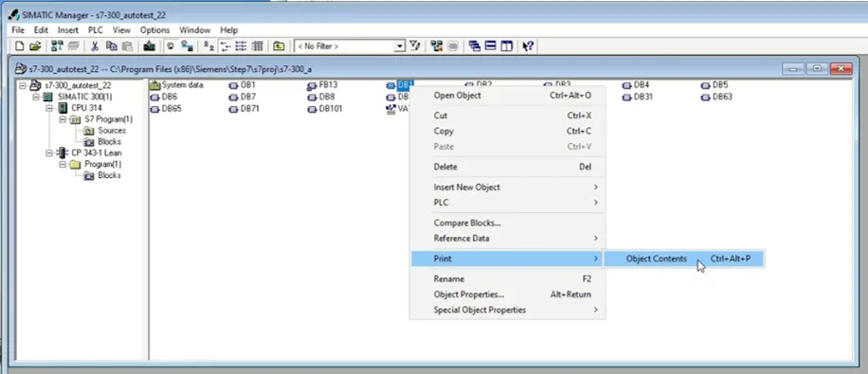Select List view toolbar icon
Viewport: 868px width, 374px height.
(242, 45)
